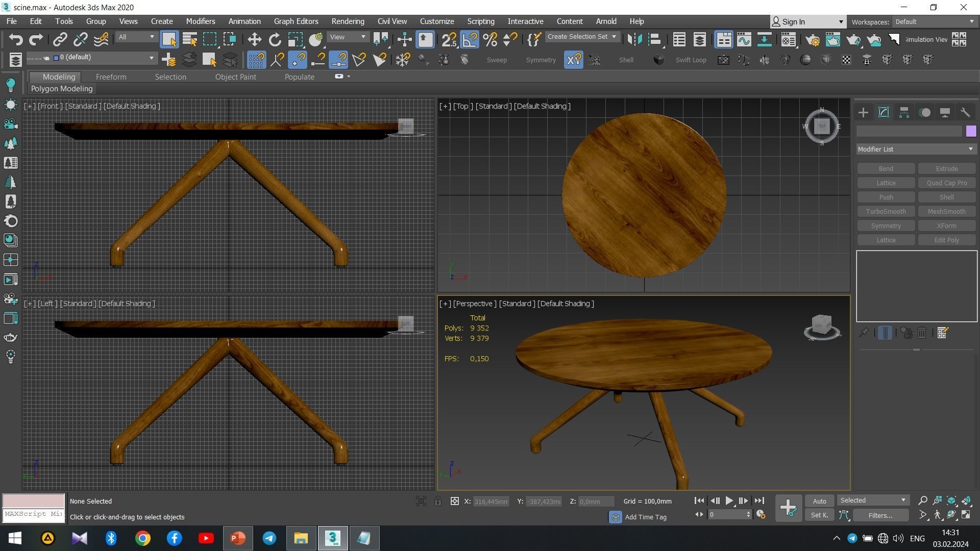Apply the TurboSmooth modifier button
This screenshot has height=551, width=980.
(886, 211)
